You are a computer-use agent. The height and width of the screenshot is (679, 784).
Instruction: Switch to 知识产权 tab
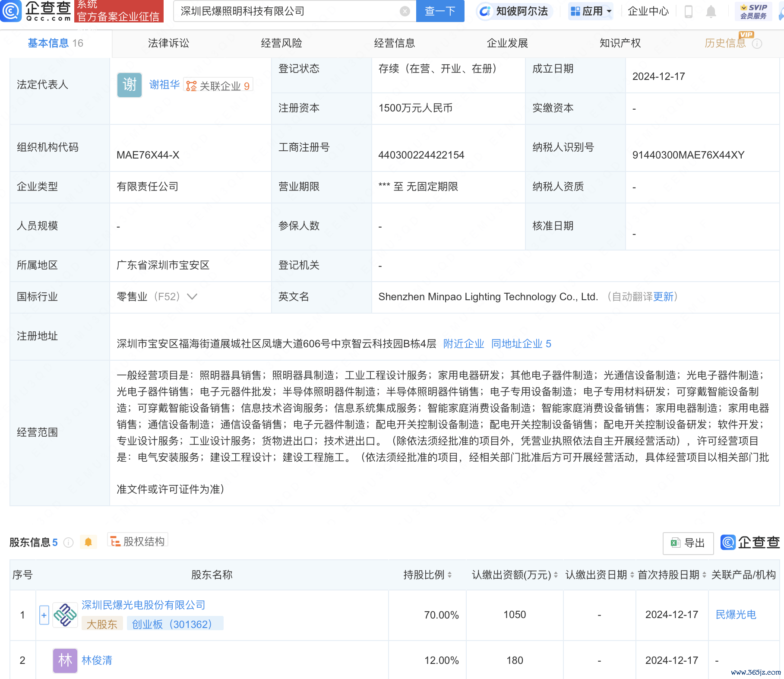pyautogui.click(x=620, y=43)
